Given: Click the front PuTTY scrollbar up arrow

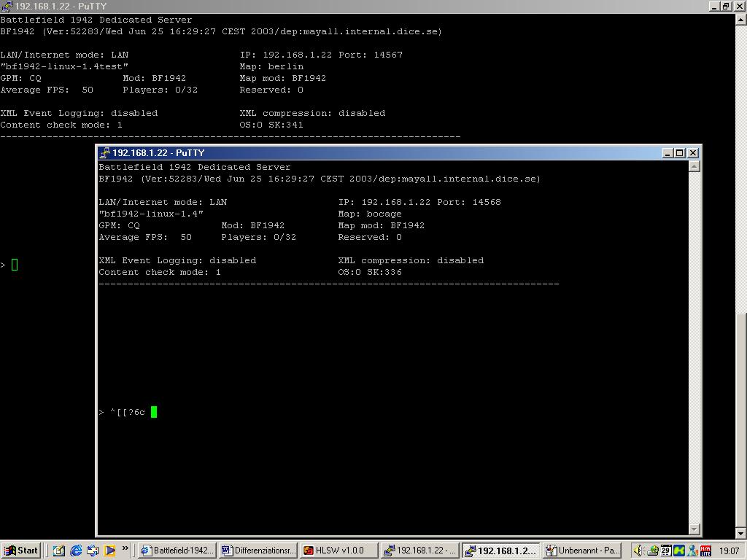Looking at the screenshot, I should (694, 166).
